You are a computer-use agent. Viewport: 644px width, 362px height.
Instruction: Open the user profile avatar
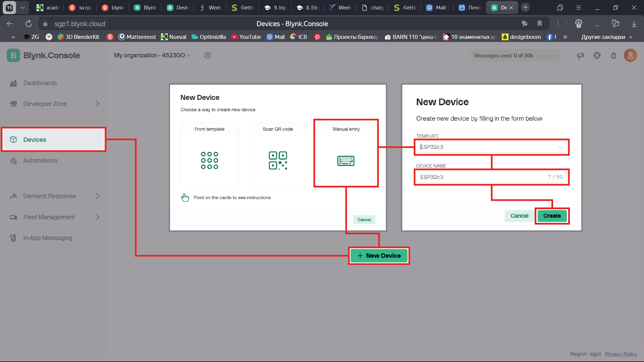coord(631,55)
